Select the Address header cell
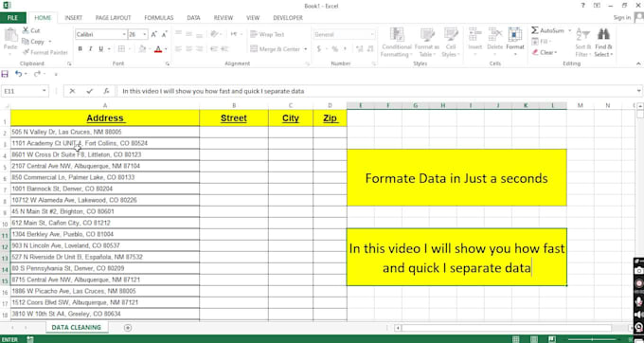The height and width of the screenshot is (343, 644). [105, 117]
